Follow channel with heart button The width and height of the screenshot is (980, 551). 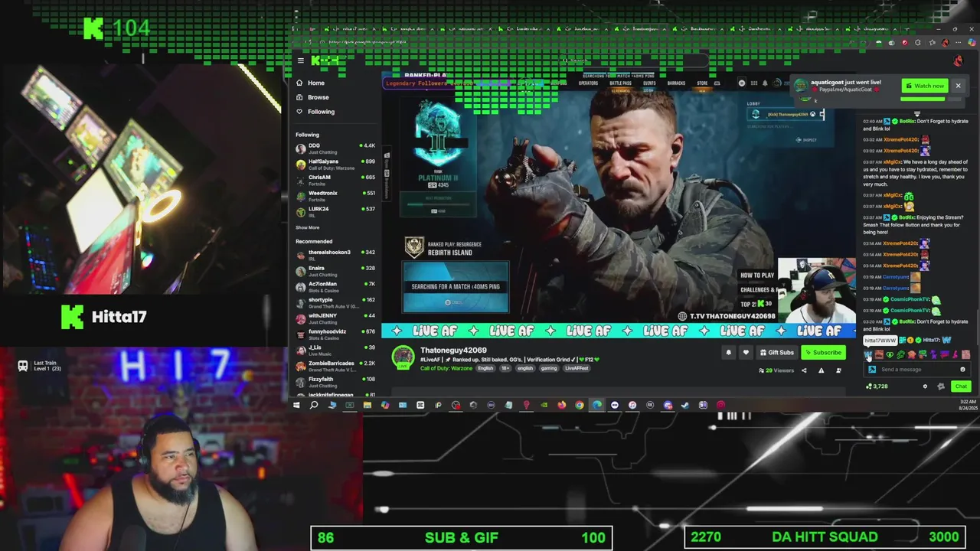click(745, 353)
